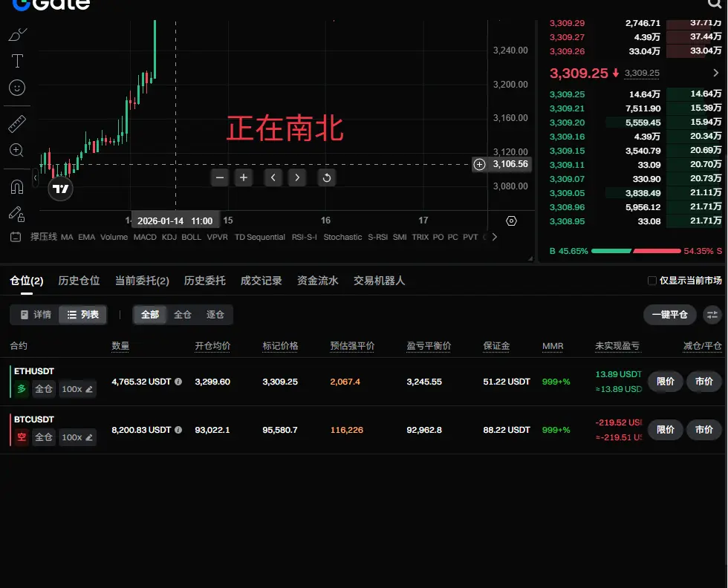The height and width of the screenshot is (588, 728).
Task: Switch to 列表 view
Action: [83, 315]
